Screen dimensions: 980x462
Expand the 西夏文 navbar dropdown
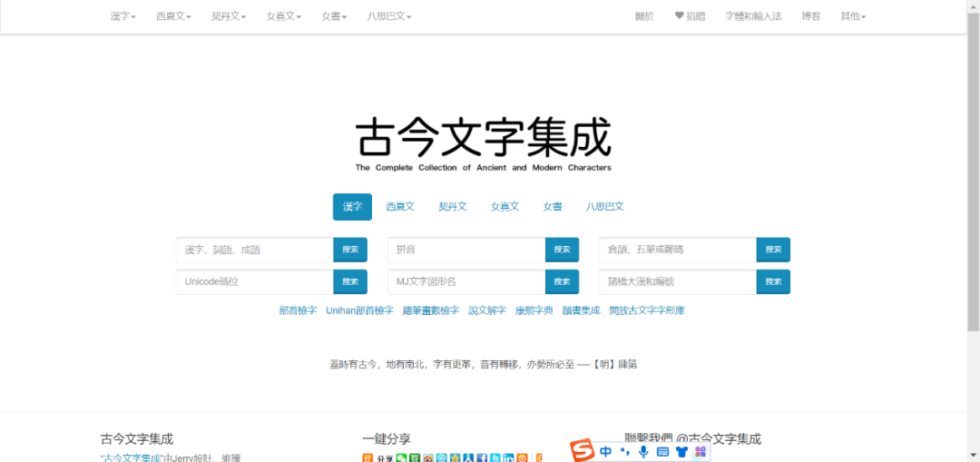click(x=173, y=17)
